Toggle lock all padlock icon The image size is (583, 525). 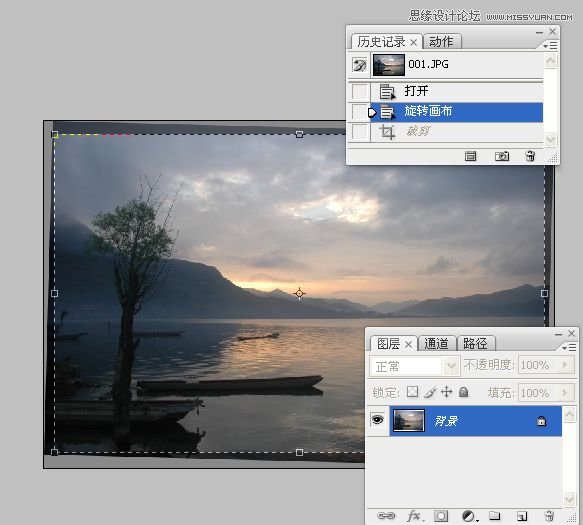(x=464, y=392)
